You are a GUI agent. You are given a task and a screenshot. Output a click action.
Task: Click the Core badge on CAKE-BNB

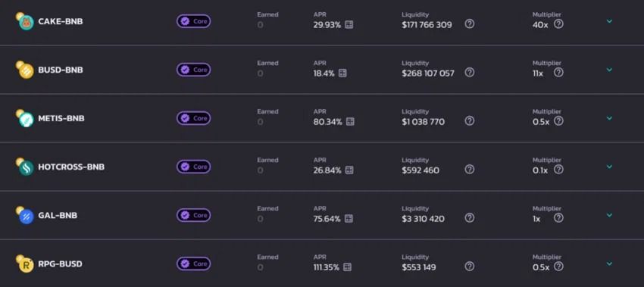[x=194, y=21]
